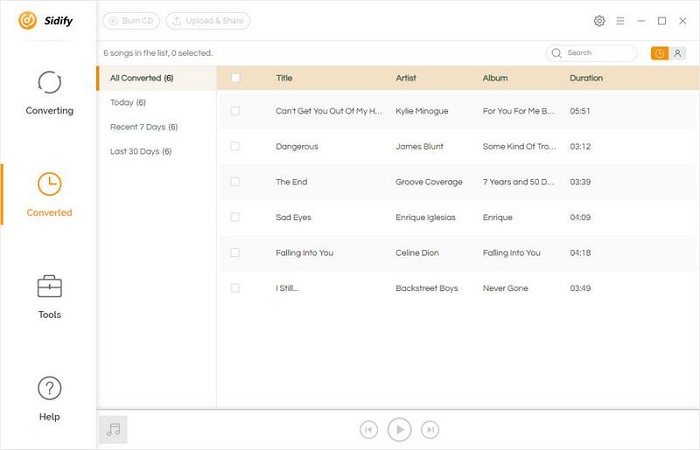
Task: Open the settings gear icon
Action: tap(599, 21)
